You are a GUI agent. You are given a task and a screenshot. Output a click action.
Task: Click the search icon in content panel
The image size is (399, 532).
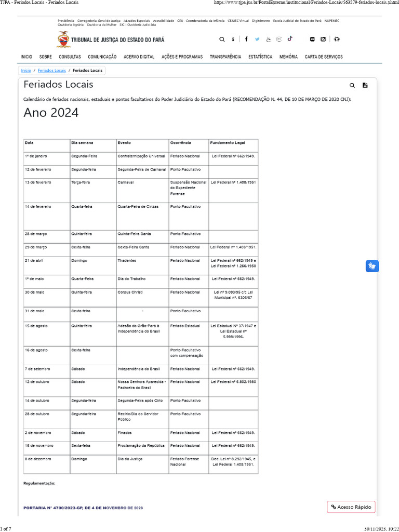click(352, 85)
